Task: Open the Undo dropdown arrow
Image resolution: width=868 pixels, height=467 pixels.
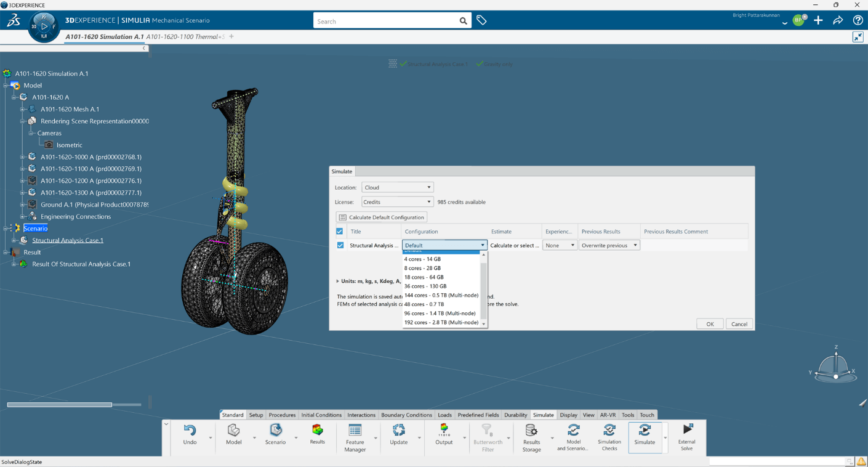Action: 210,438
